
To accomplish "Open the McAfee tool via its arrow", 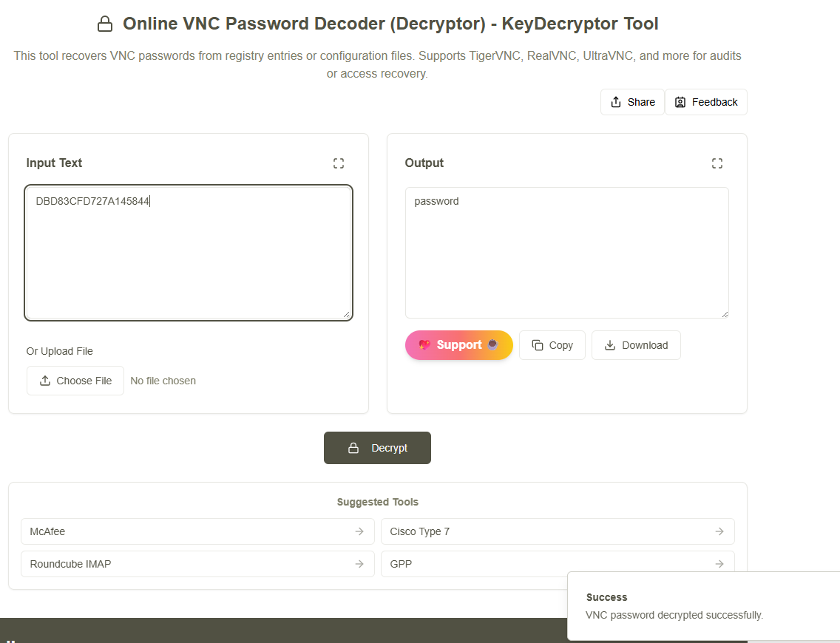I will coord(359,531).
